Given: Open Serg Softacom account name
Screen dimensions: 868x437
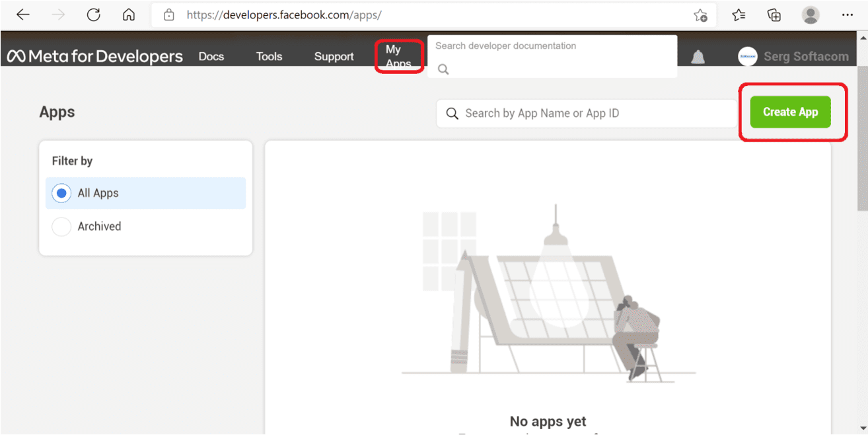Looking at the screenshot, I should click(806, 56).
